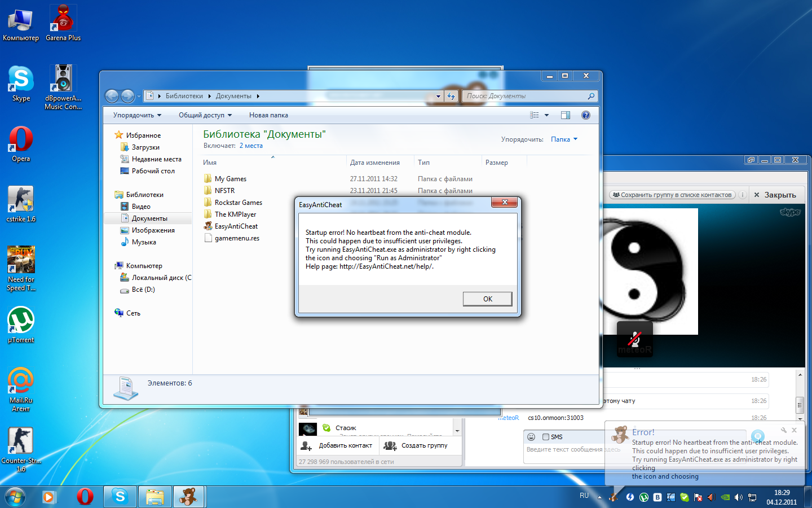
Task: Launch Need for Speed desktop shortcut
Action: coord(21,269)
